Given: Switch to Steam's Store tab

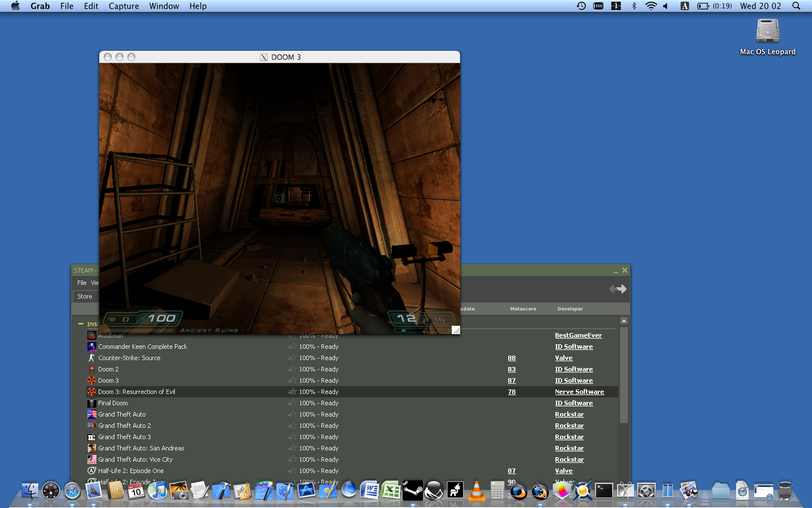Looking at the screenshot, I should 85,296.
